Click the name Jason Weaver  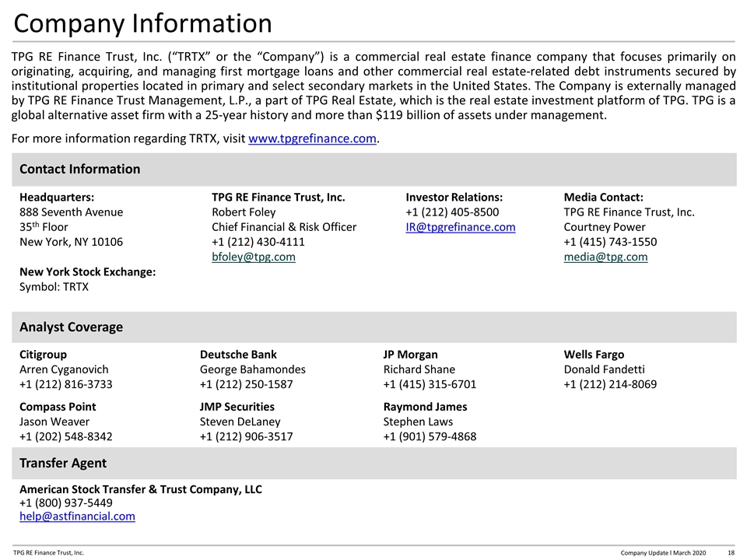click(x=54, y=422)
